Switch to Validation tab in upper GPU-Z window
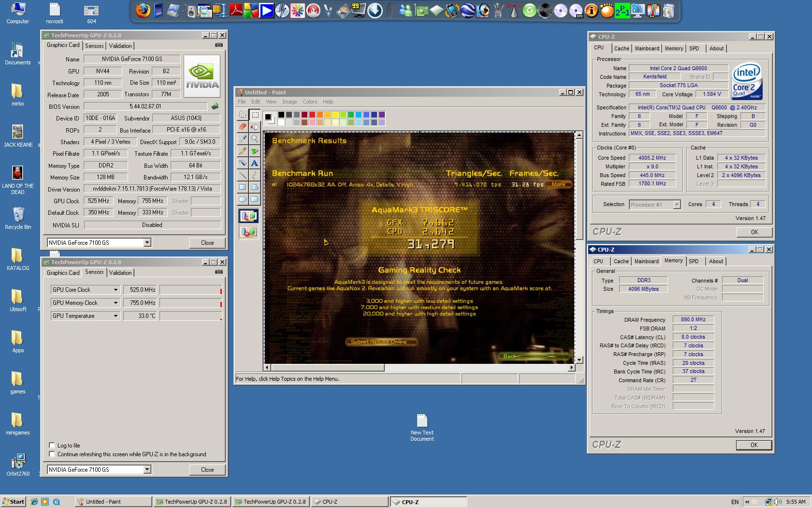 click(120, 45)
